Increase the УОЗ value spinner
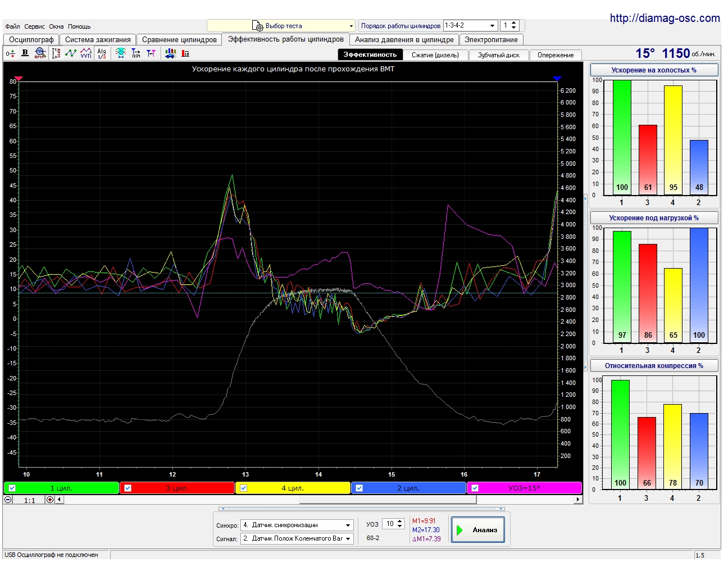The height and width of the screenshot is (562, 728). click(400, 522)
